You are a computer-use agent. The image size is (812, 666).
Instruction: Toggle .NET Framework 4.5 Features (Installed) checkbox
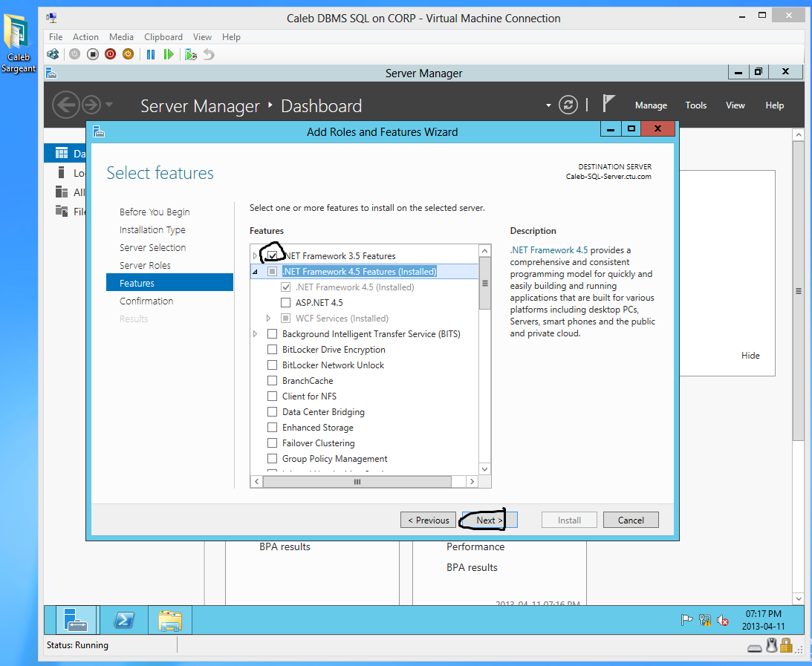tap(273, 271)
